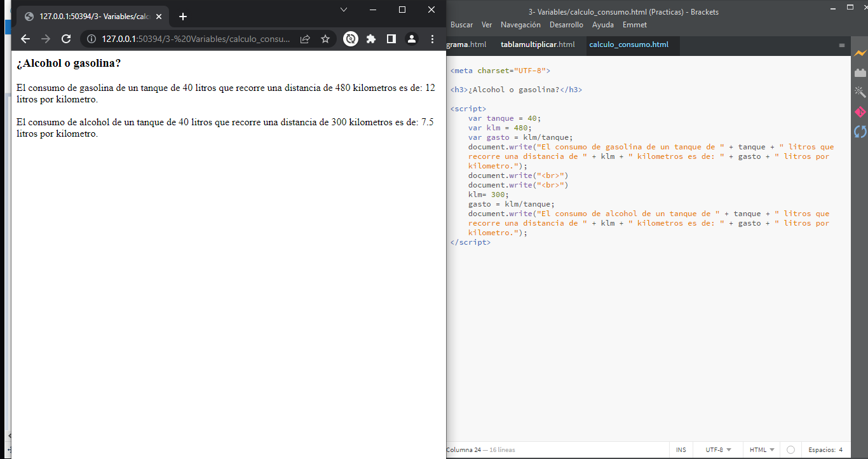The image size is (868, 459).
Task: Toggle Chrome side panel
Action: (x=391, y=39)
